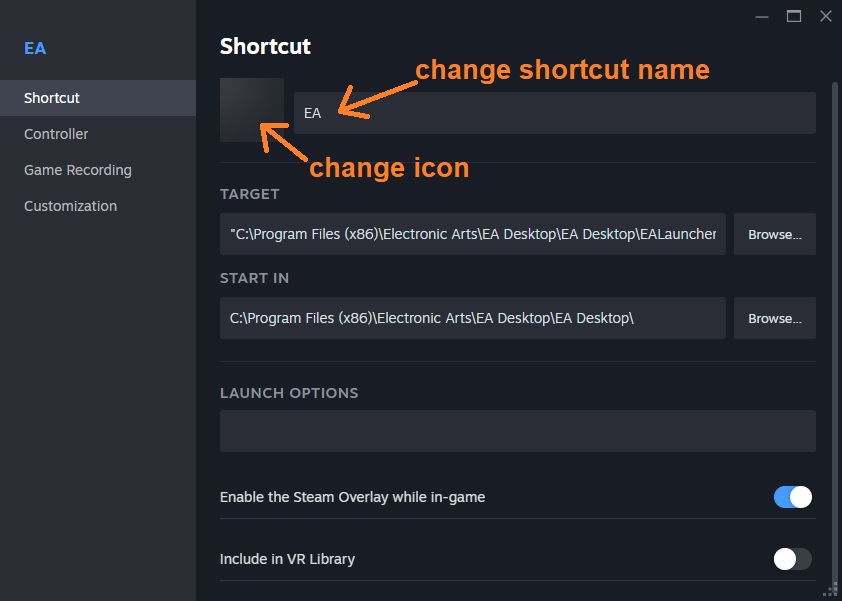This screenshot has height=601, width=842.
Task: Click the Shortcut page heading
Action: (265, 46)
